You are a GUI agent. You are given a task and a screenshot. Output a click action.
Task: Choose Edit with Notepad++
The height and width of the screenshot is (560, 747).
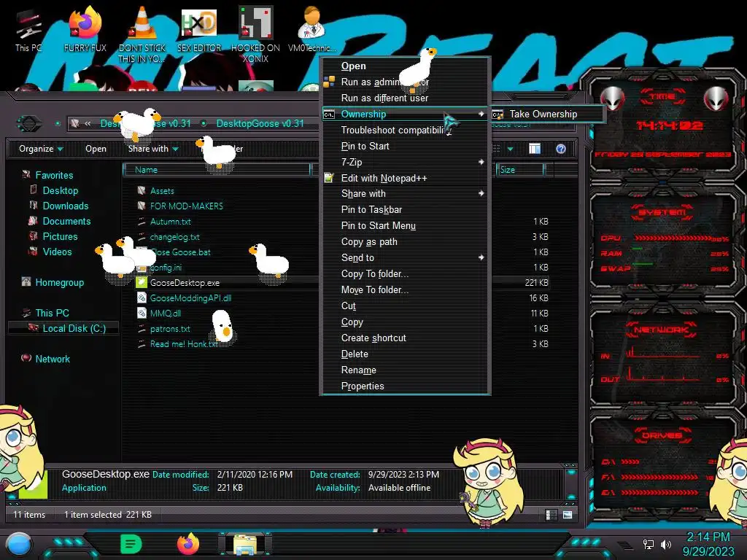[406, 178]
